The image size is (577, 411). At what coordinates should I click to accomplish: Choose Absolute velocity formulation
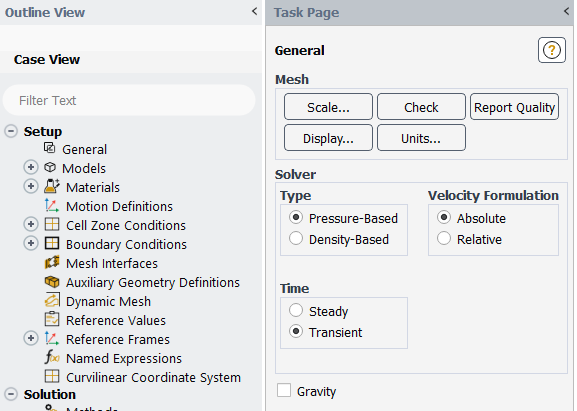tap(444, 217)
